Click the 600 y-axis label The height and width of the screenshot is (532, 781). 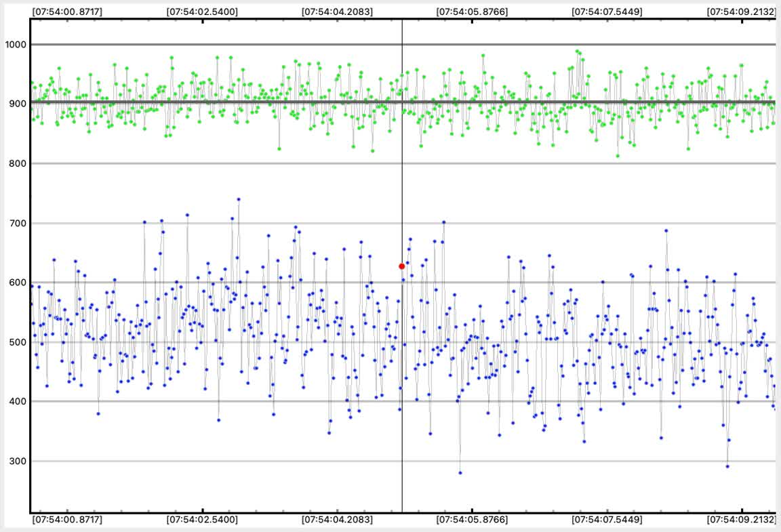(x=16, y=283)
